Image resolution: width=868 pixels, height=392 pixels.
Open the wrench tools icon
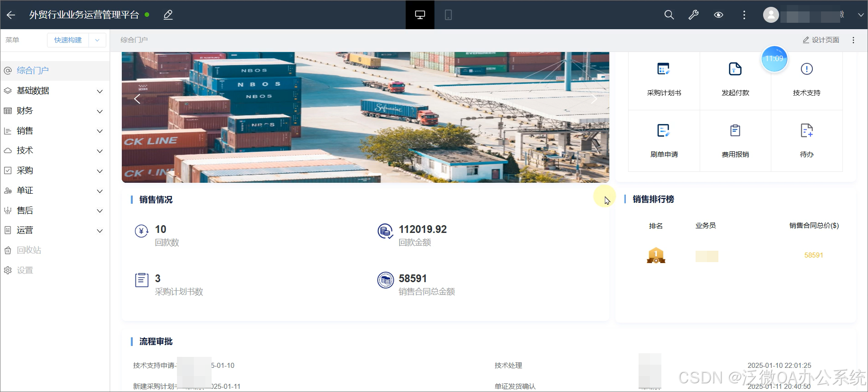pyautogui.click(x=694, y=15)
